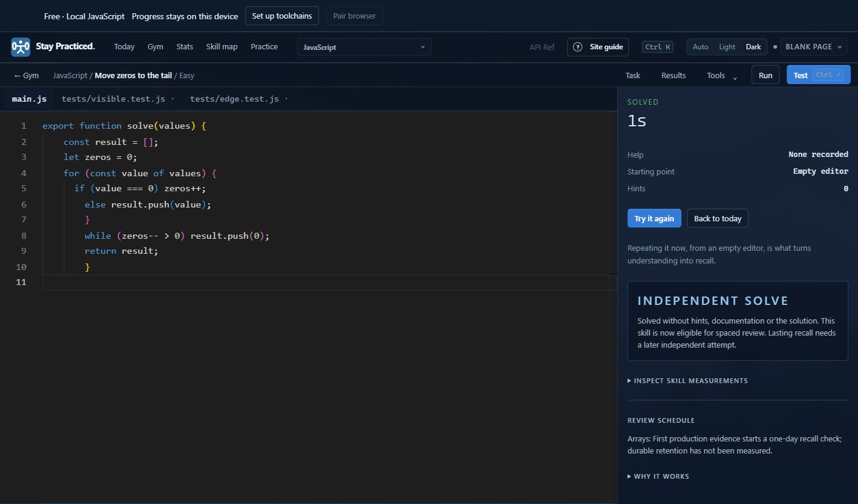Go to the Practice page
858x504 pixels.
[x=264, y=47]
